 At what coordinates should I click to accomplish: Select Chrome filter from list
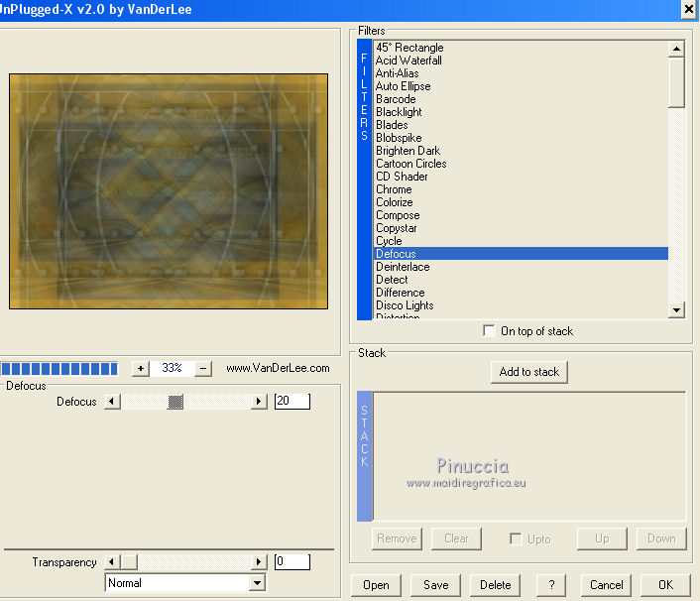pyautogui.click(x=394, y=189)
